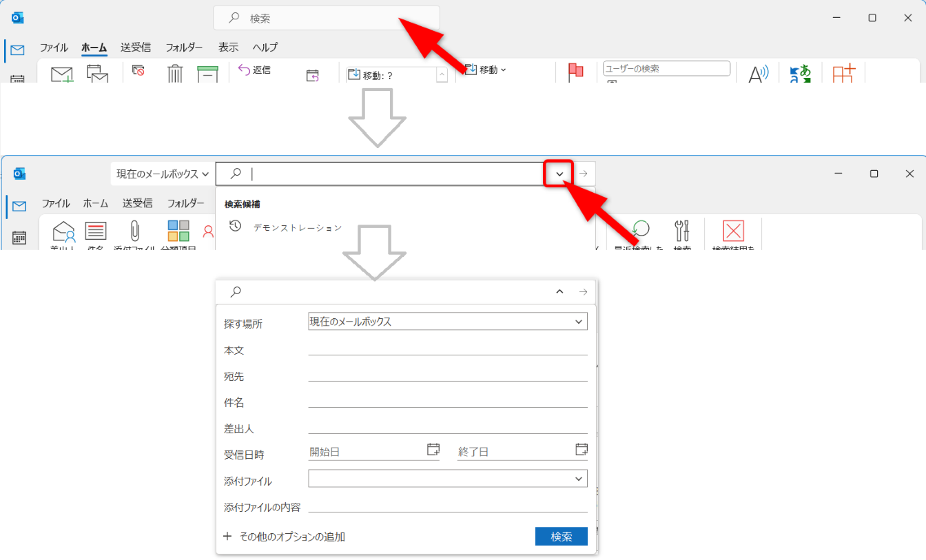926x560 pixels.
Task: Click the red flag icon in ribbon
Action: 575,72
